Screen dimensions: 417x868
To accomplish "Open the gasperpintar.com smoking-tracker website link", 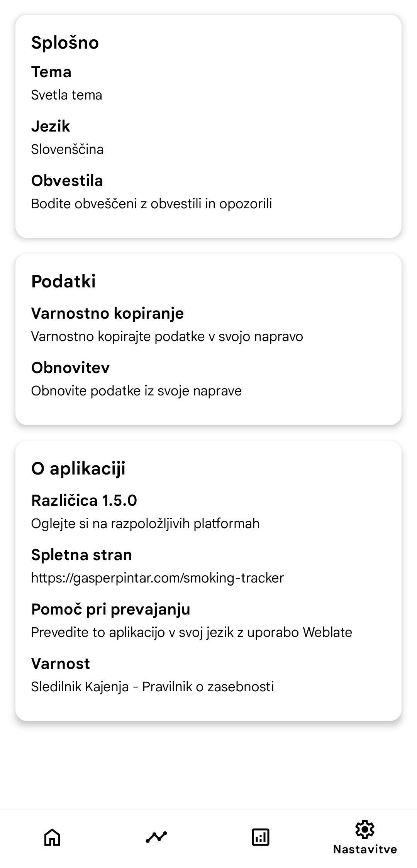I will 157,578.
